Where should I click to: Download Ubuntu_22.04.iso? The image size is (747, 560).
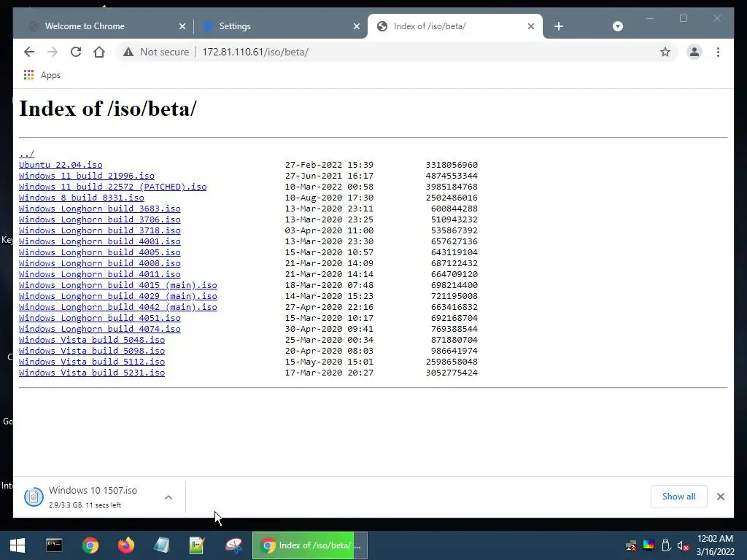(x=61, y=165)
